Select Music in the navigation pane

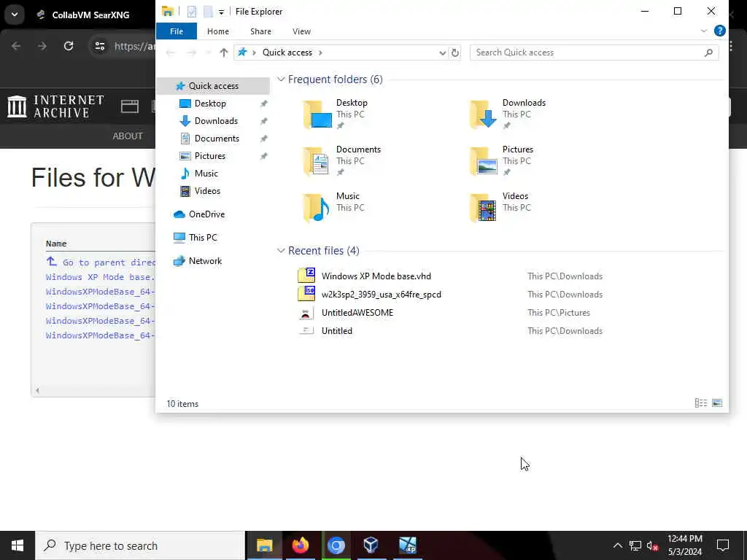pyautogui.click(x=206, y=174)
